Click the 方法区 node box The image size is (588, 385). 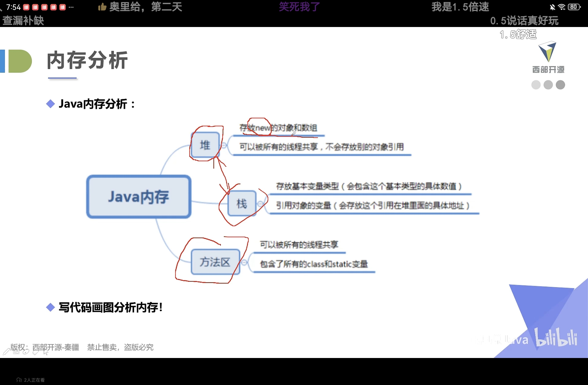pos(215,262)
